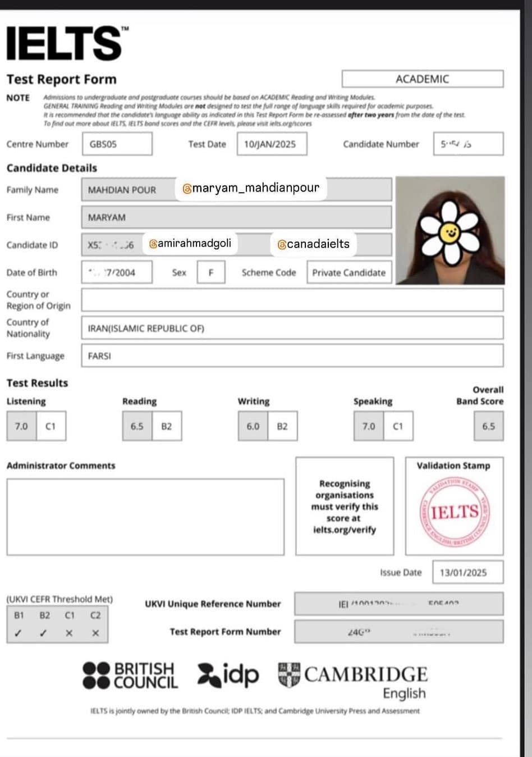Screen dimensions: 532x757
Task: Click the Speaking CEFR level C1
Action: (x=398, y=426)
